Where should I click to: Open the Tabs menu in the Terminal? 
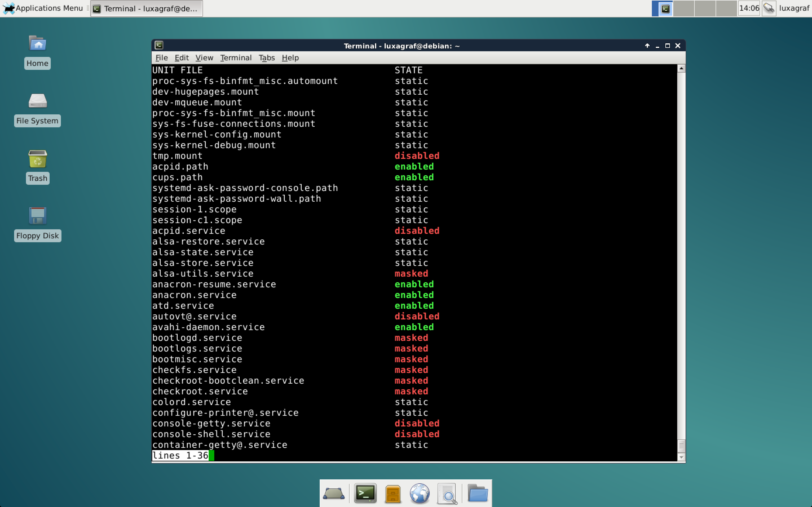(267, 57)
